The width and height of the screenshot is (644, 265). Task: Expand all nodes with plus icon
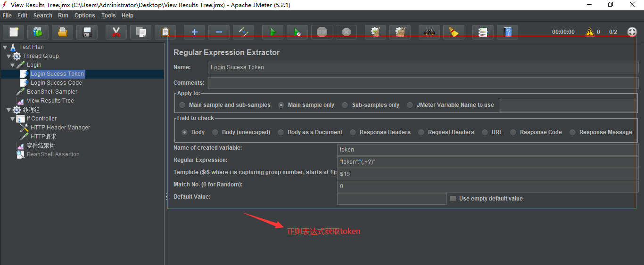click(194, 32)
